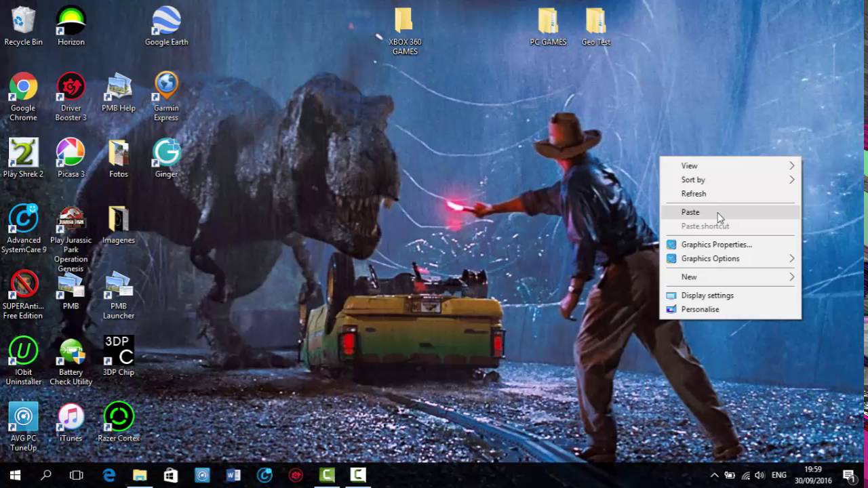The width and height of the screenshot is (868, 488).
Task: Expand the View submenu arrow
Action: point(791,165)
